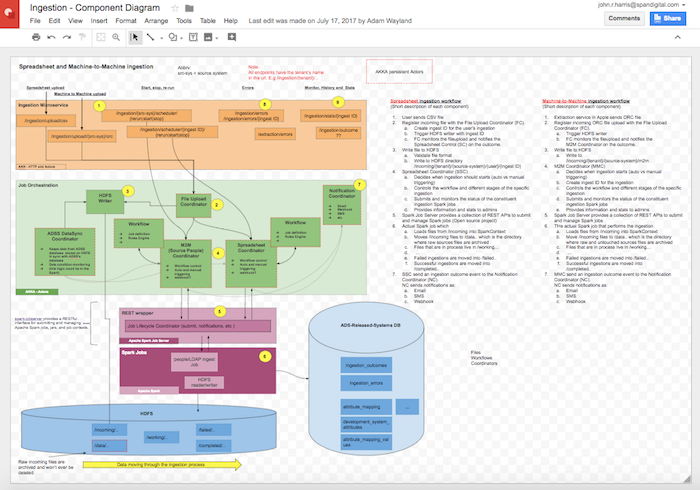Click the Comments button

[624, 18]
